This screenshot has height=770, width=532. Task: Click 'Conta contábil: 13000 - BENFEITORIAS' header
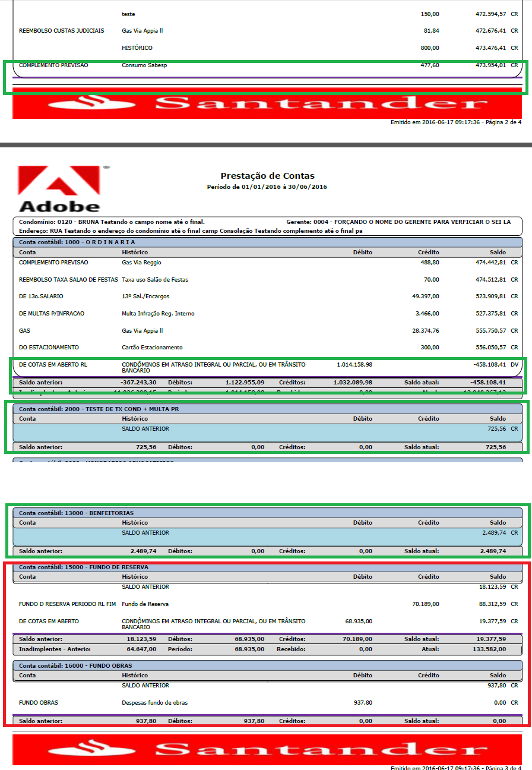[267, 512]
